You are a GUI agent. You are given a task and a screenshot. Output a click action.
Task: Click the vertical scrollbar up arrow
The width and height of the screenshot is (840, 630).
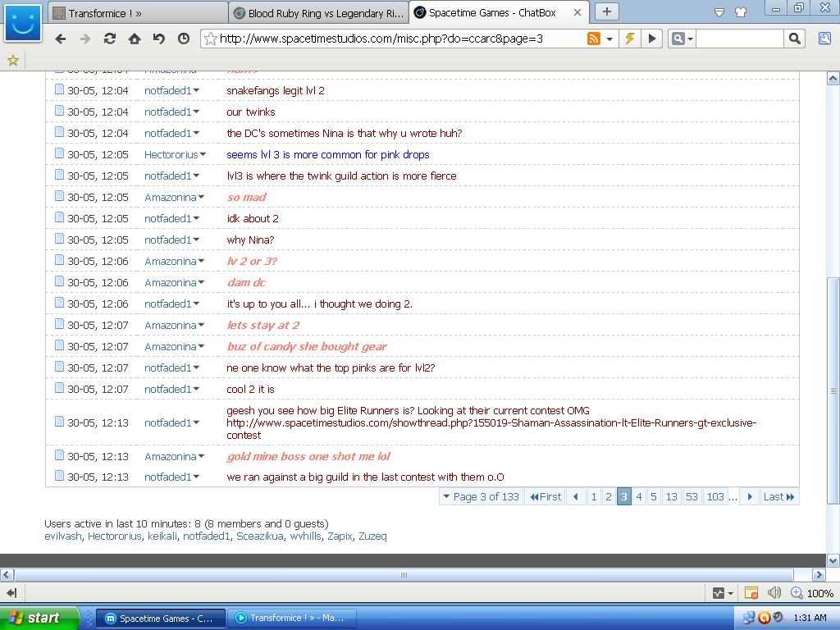click(x=833, y=79)
